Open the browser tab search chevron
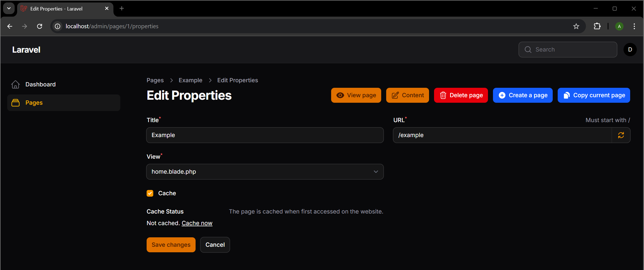The width and height of the screenshot is (644, 270). tap(9, 8)
